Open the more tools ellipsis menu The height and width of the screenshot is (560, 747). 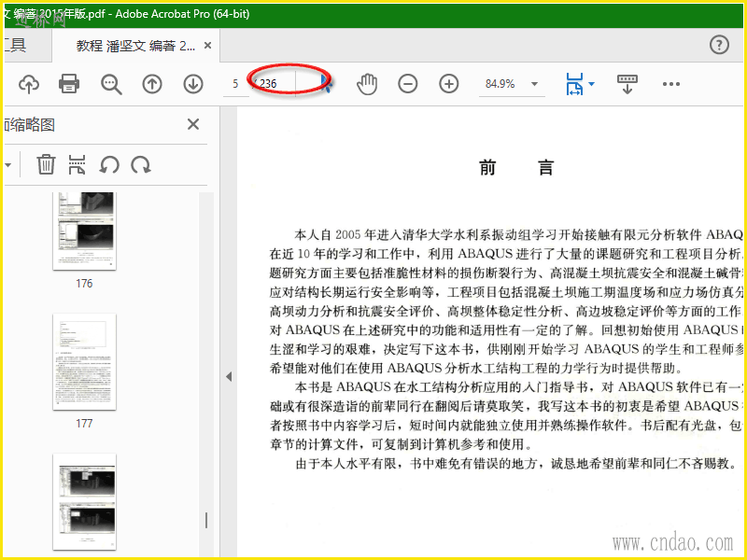pos(670,84)
